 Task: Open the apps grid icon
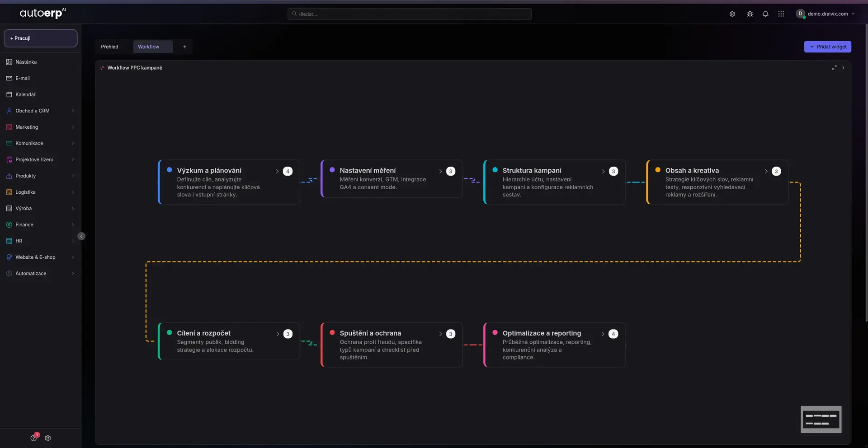[781, 14]
